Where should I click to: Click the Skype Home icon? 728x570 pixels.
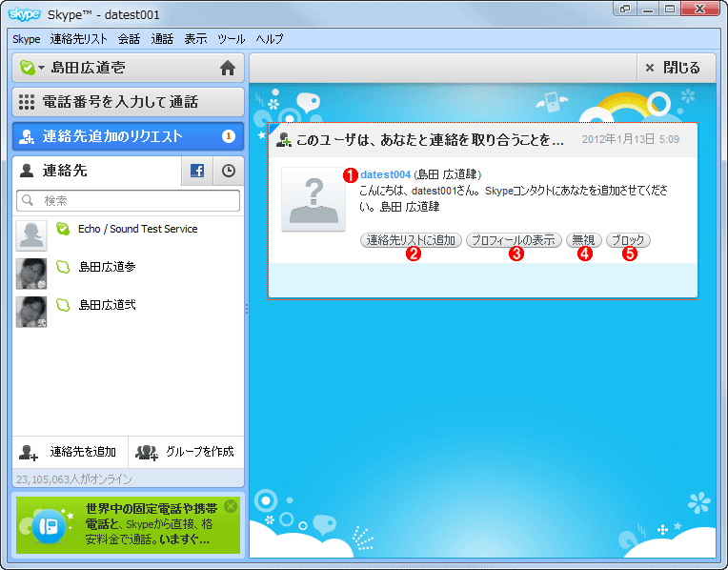(228, 69)
